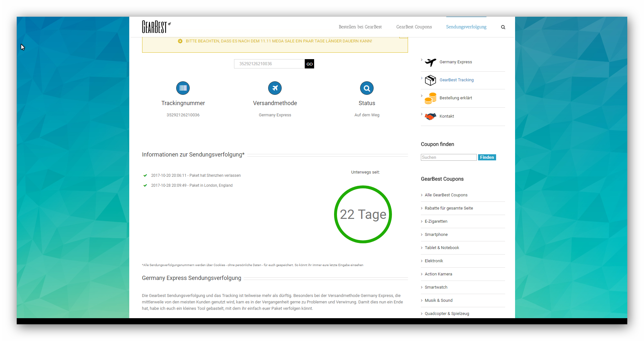The width and height of the screenshot is (644, 341).
Task: Click the Coupon finden heading
Action: pos(437,144)
